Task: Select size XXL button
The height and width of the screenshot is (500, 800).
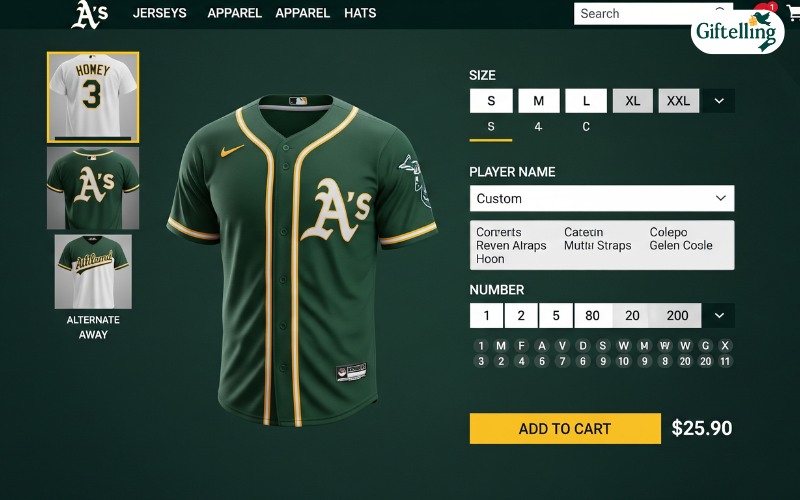Action: coord(679,101)
